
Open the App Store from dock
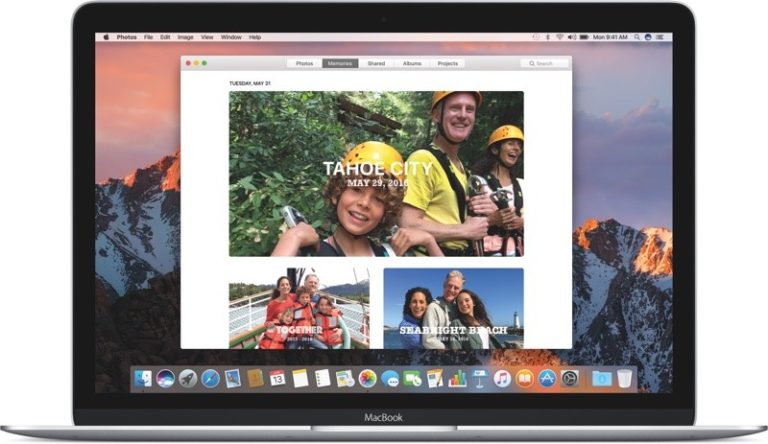(547, 379)
